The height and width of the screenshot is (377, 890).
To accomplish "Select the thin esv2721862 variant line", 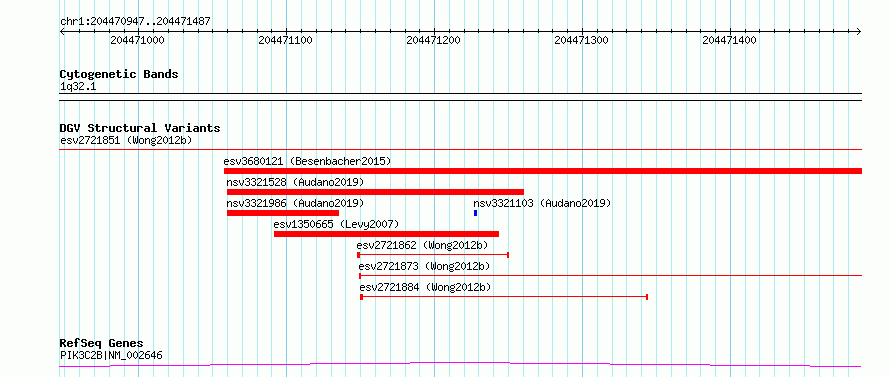I will click(433, 255).
